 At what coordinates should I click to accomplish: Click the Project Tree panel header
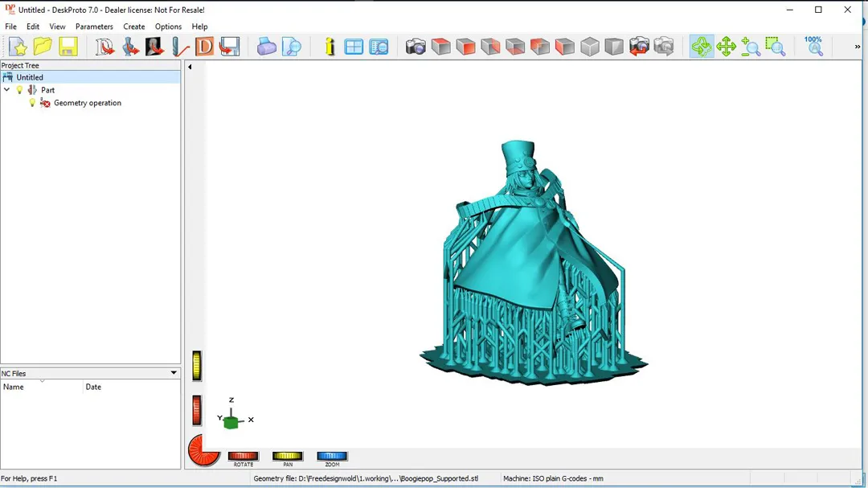pos(90,65)
